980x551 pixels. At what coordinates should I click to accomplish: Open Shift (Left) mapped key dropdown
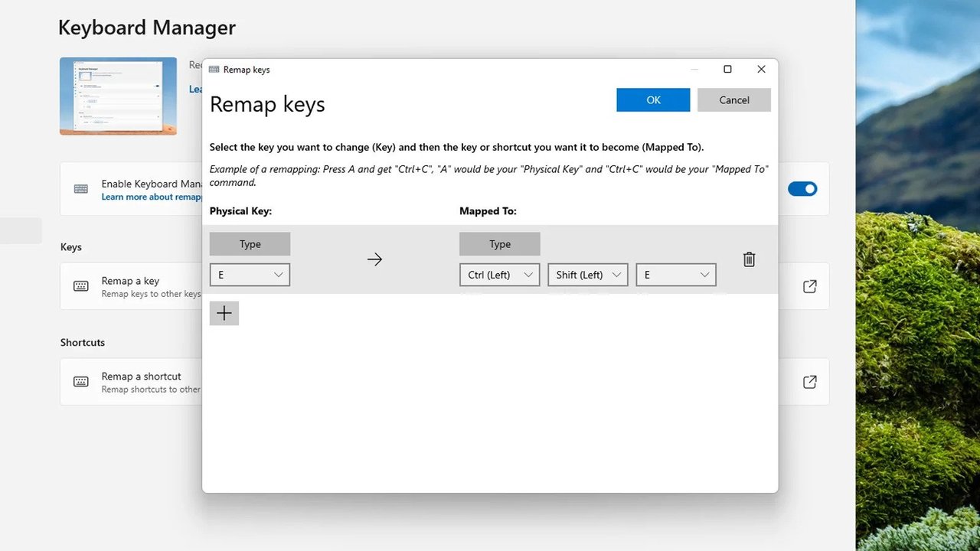(x=588, y=275)
